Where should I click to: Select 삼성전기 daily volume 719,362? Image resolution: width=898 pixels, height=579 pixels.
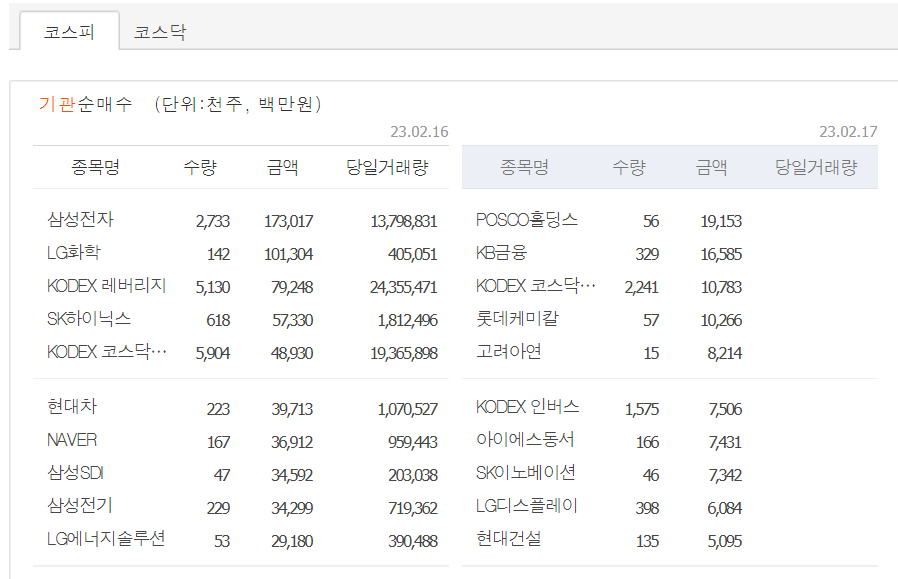click(x=413, y=509)
